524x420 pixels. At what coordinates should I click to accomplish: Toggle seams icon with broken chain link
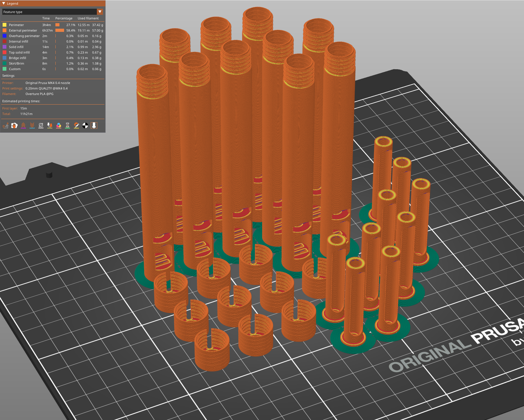point(41,125)
